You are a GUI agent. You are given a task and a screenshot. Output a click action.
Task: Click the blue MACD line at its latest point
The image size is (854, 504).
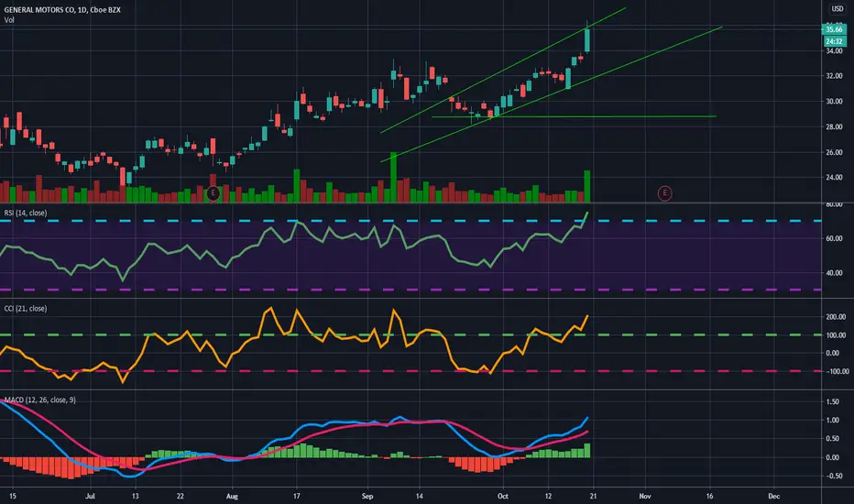coord(587,417)
